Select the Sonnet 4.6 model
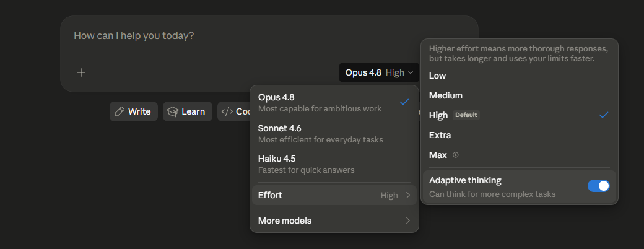The height and width of the screenshot is (249, 644). point(334,134)
